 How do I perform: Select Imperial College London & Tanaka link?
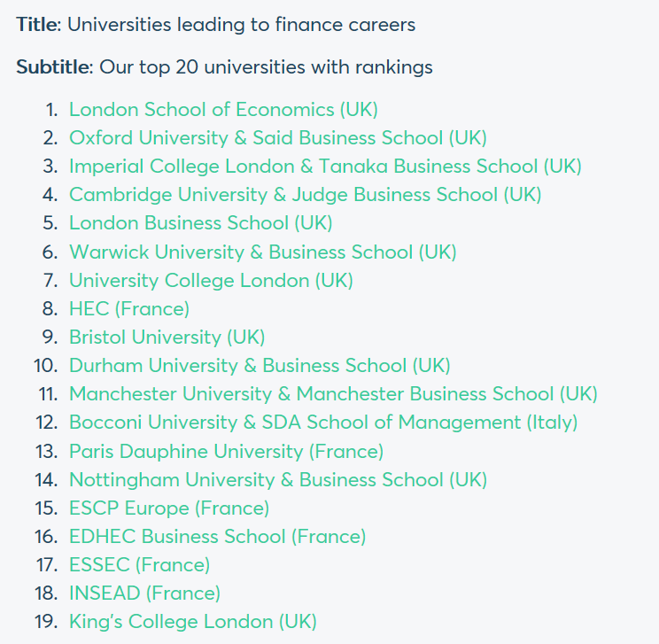pyautogui.click(x=325, y=167)
